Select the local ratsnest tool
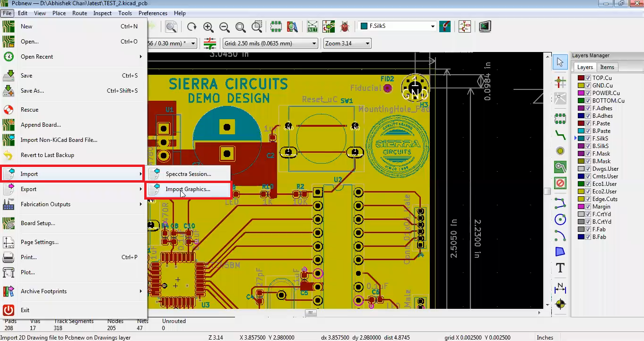 (x=560, y=99)
